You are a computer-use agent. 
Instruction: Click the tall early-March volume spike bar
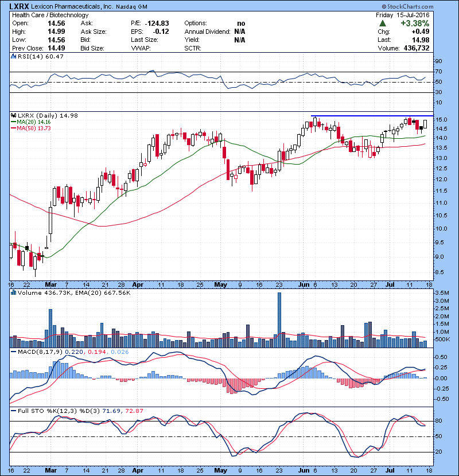click(x=50, y=328)
